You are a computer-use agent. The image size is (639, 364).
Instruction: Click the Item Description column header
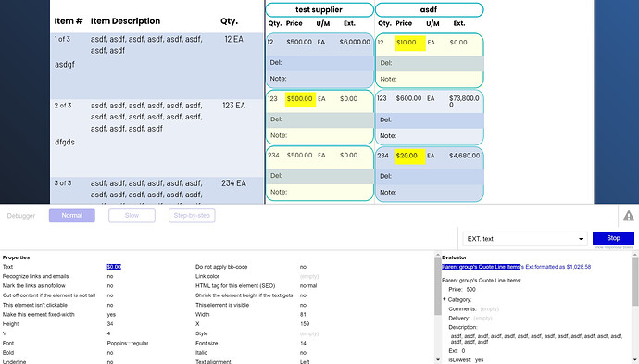[125, 21]
